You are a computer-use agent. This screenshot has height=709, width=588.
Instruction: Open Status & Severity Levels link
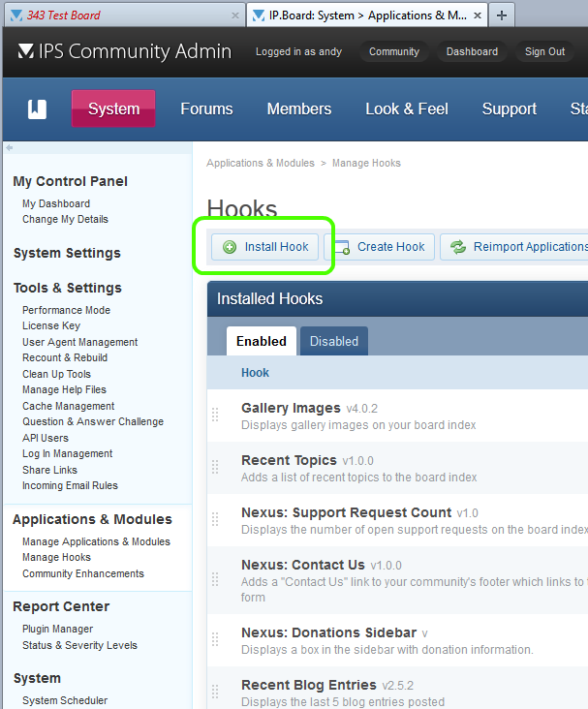point(79,645)
